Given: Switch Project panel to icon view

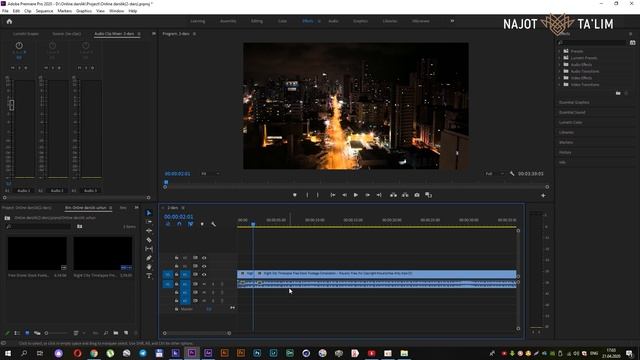Looking at the screenshot, I should (x=27, y=333).
